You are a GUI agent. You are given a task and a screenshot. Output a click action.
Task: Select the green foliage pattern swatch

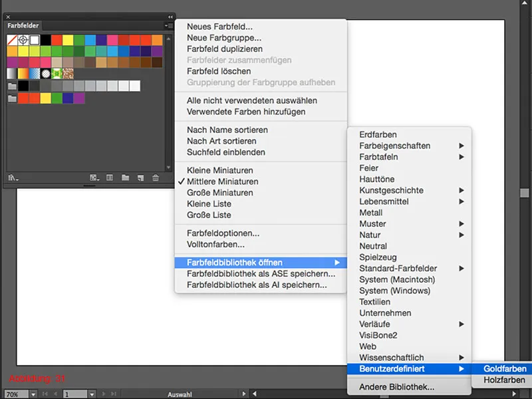pyautogui.click(x=57, y=73)
